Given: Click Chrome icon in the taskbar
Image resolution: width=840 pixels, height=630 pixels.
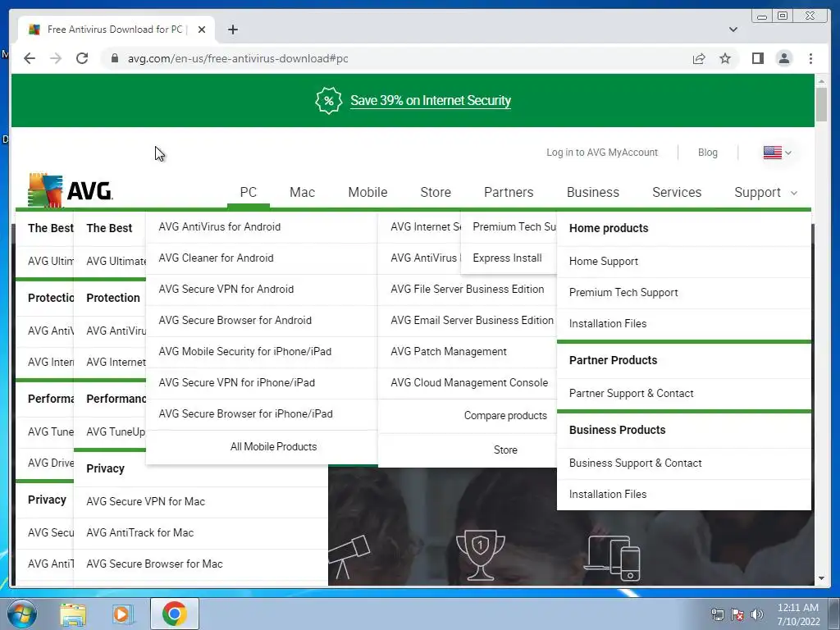Looking at the screenshot, I should pos(174,614).
